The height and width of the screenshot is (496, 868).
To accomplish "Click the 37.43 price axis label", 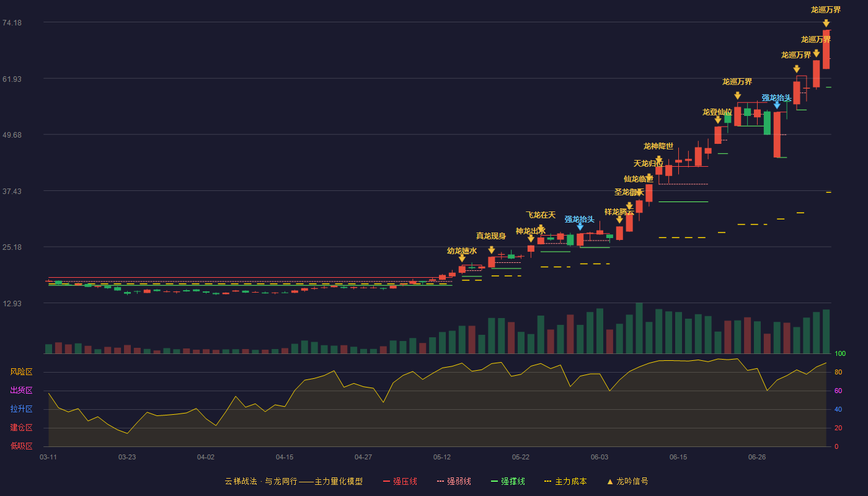I will coord(12,191).
